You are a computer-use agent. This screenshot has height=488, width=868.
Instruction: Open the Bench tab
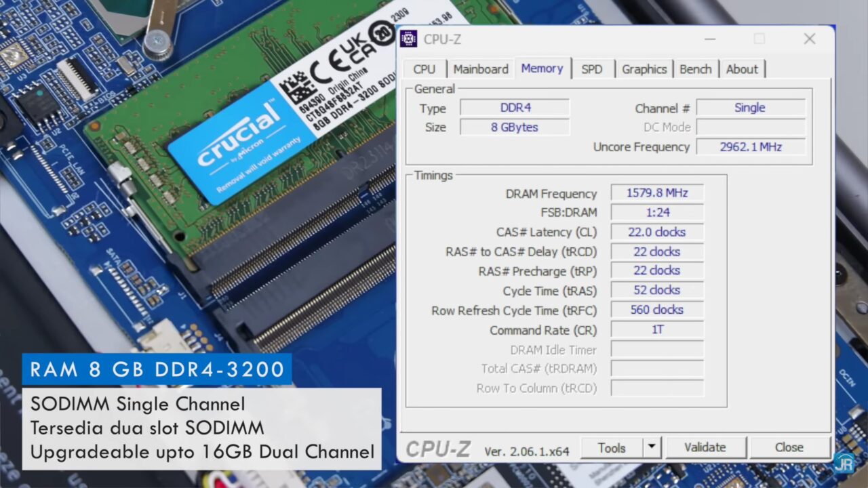pos(695,69)
